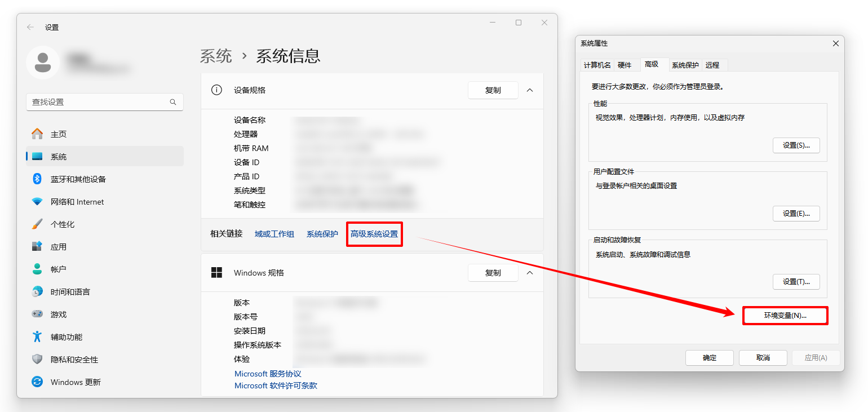
Task: Click the accessibility figure icon for 辅助功能
Action: point(37,336)
